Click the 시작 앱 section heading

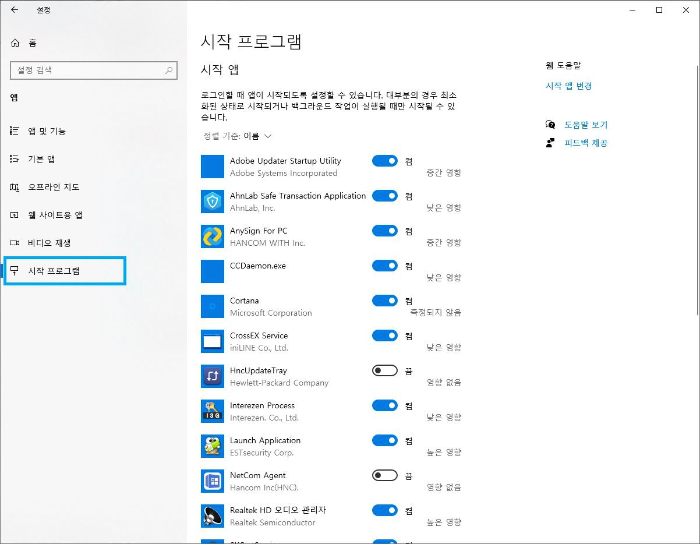coord(220,70)
